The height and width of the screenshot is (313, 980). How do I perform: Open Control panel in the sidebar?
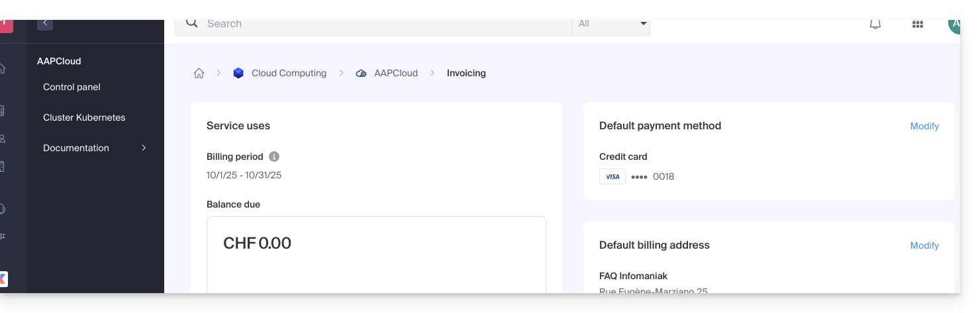click(72, 87)
